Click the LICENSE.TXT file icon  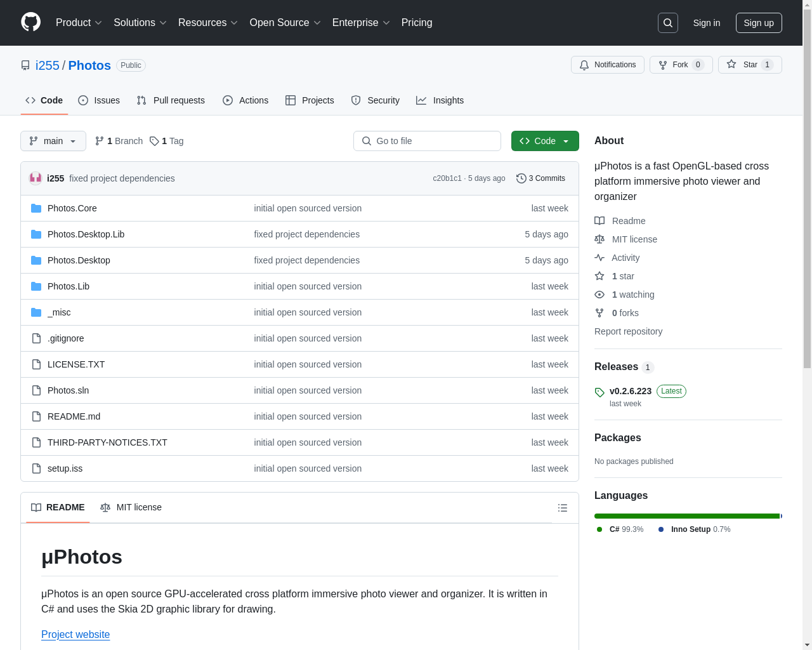[x=36, y=364]
